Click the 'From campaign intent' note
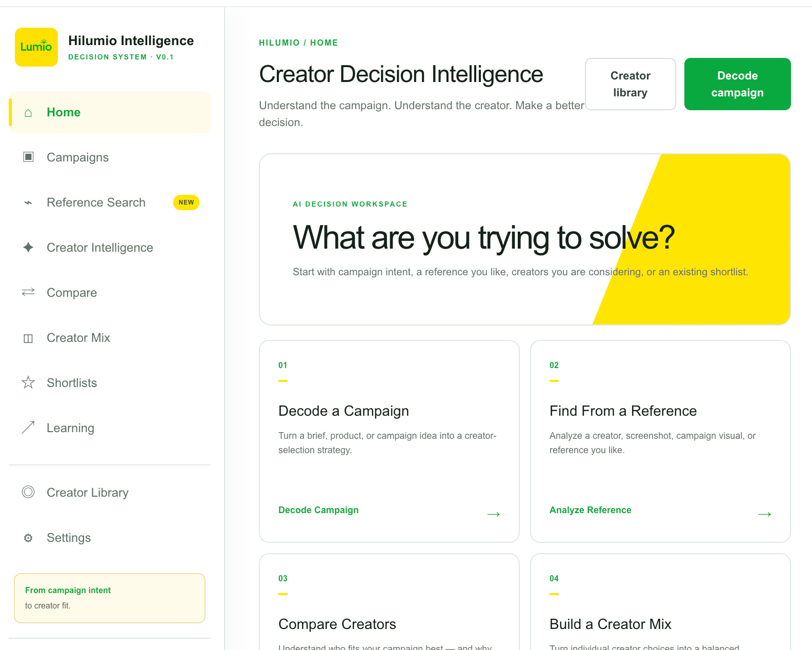This screenshot has width=812, height=650. click(110, 598)
